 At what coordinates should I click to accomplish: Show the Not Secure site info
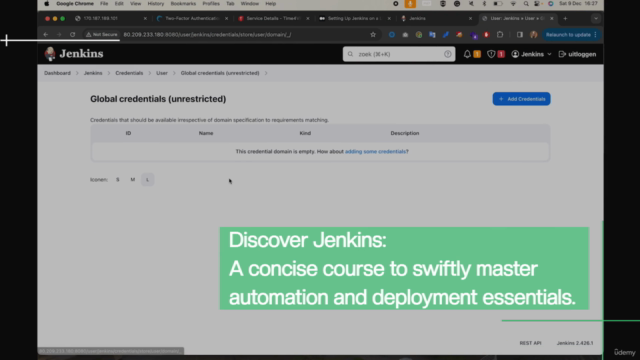pos(102,35)
